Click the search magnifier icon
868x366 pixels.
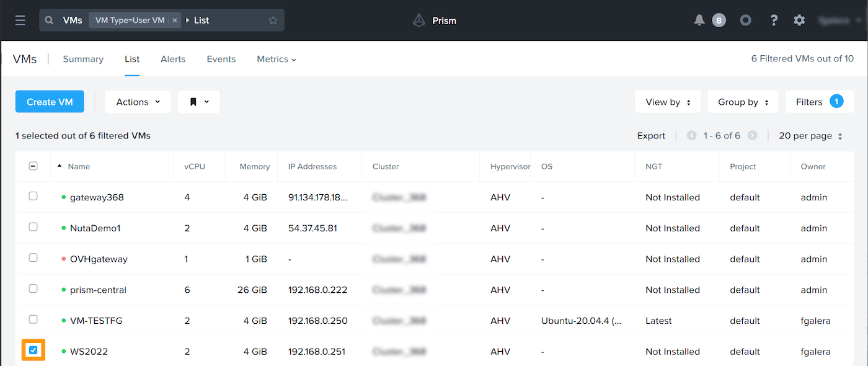(x=50, y=20)
